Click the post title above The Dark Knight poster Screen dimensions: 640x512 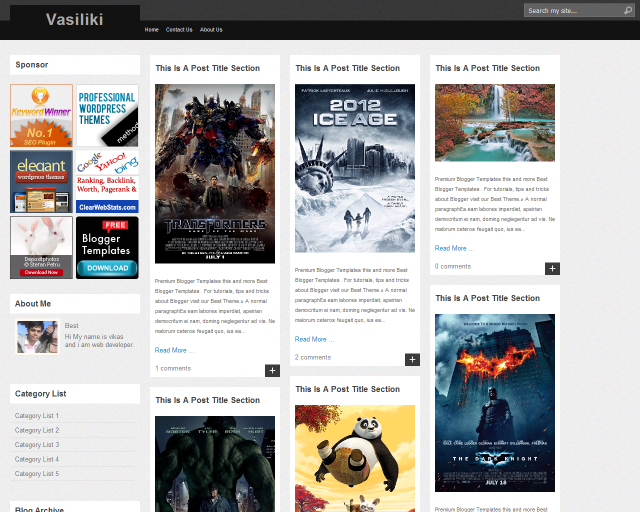coord(487,298)
